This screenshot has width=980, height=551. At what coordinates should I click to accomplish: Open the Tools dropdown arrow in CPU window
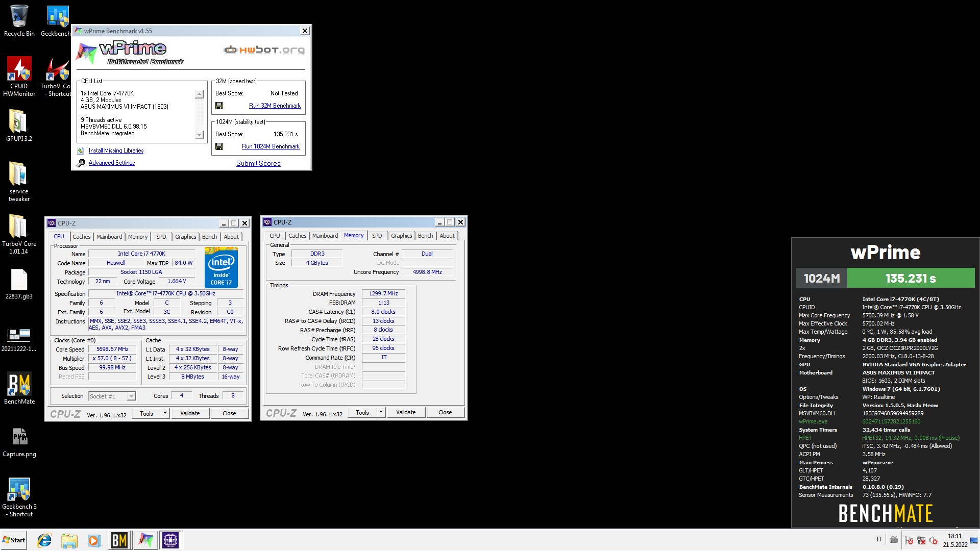[x=165, y=413]
